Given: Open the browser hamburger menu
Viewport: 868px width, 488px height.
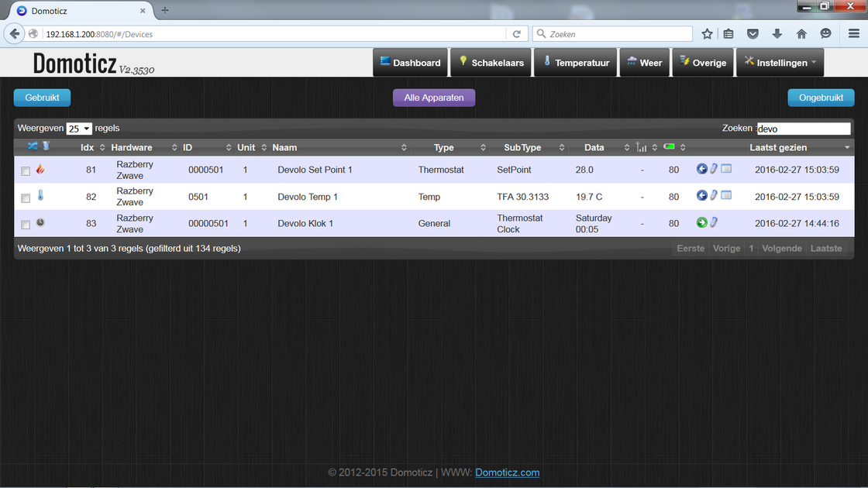Looking at the screenshot, I should tap(853, 34).
